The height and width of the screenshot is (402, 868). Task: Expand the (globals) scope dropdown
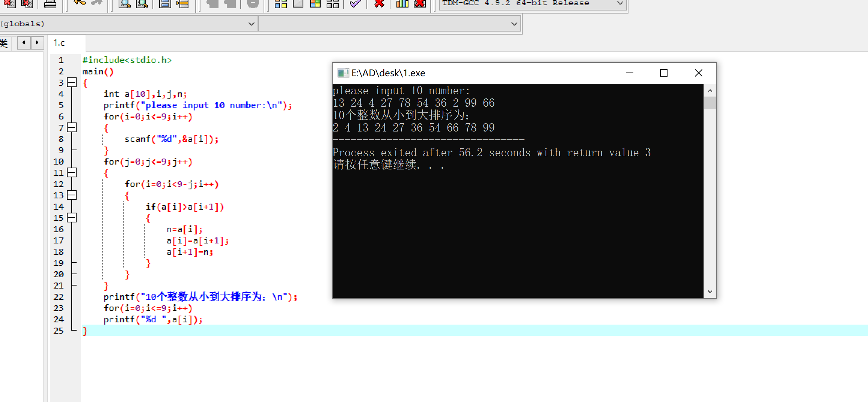[x=251, y=24]
